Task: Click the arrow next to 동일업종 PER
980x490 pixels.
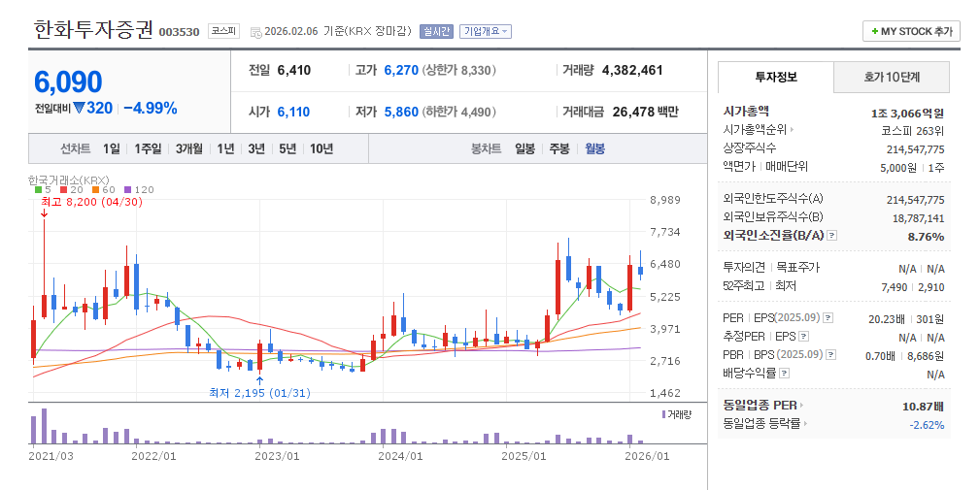Action: [x=802, y=406]
